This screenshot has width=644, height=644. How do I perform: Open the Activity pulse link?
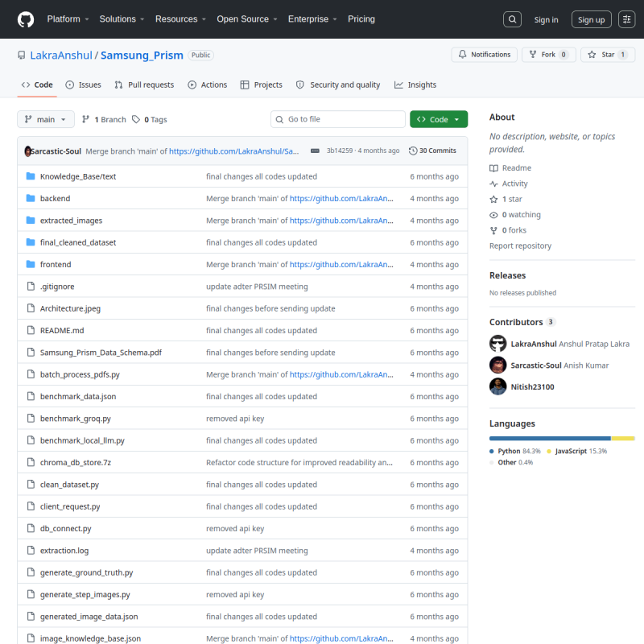coord(509,184)
